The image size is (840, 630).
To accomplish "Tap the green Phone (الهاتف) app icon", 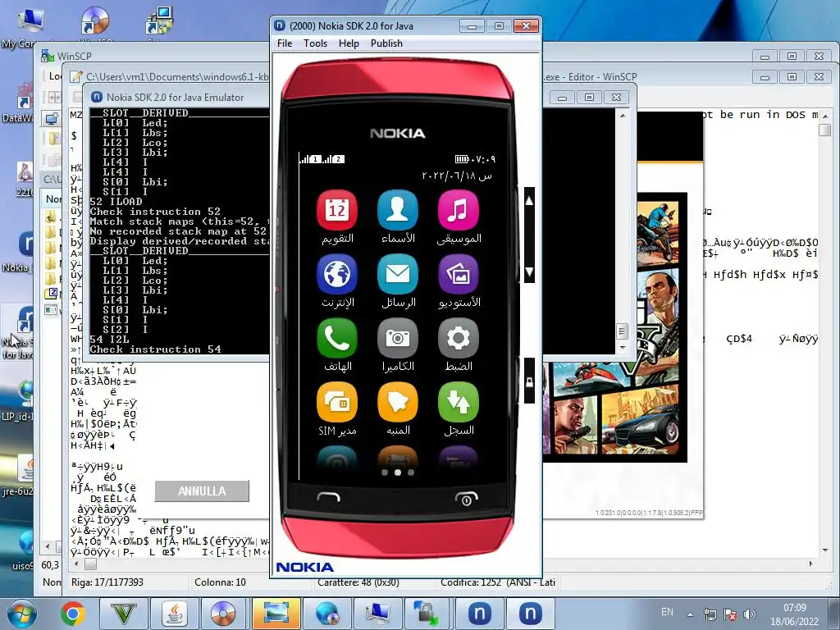I will [x=336, y=339].
